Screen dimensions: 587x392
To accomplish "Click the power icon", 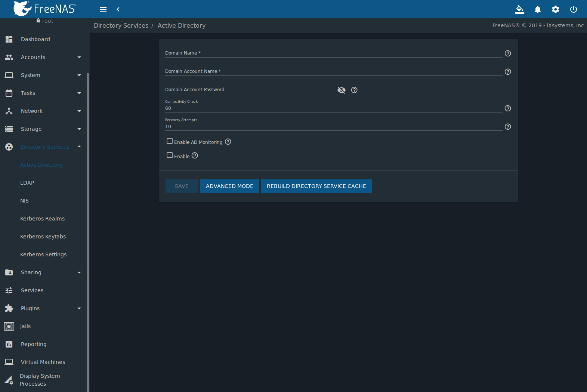I will coord(574,9).
